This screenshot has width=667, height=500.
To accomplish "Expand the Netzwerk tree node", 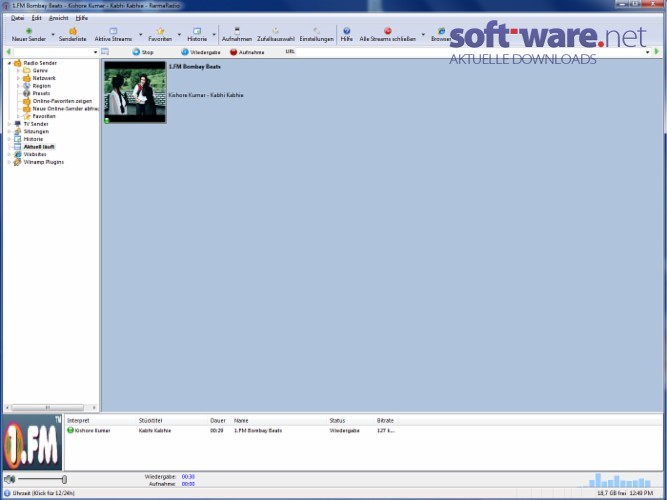I will [18, 78].
